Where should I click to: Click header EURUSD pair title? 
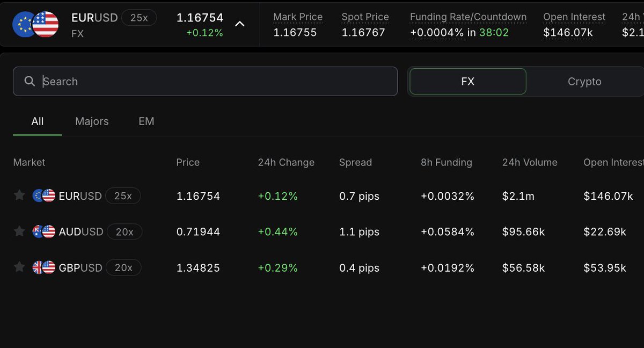(x=94, y=18)
